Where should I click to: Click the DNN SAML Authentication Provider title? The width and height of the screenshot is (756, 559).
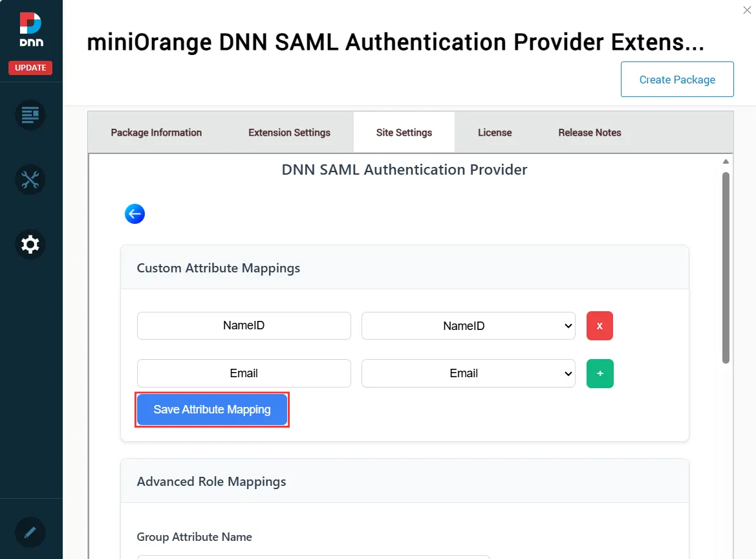point(405,170)
